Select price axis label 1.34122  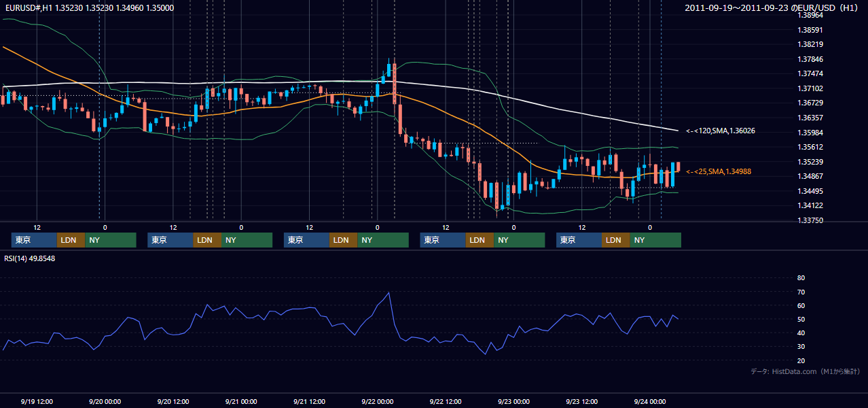pyautogui.click(x=811, y=205)
